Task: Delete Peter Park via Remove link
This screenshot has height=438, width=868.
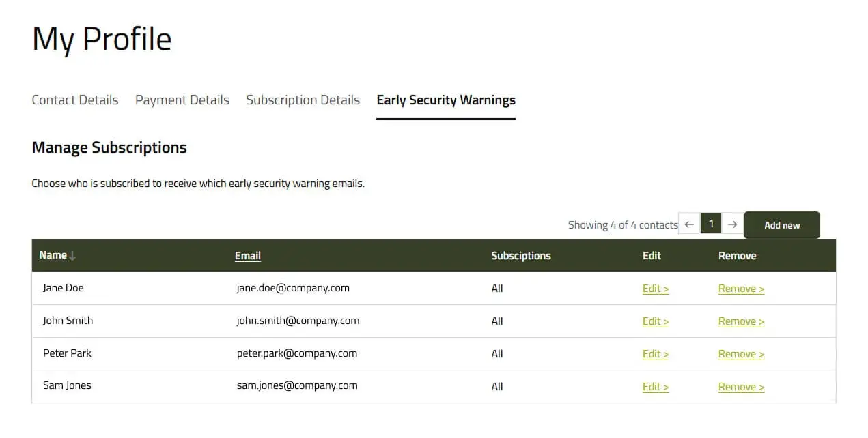Action: pos(741,354)
